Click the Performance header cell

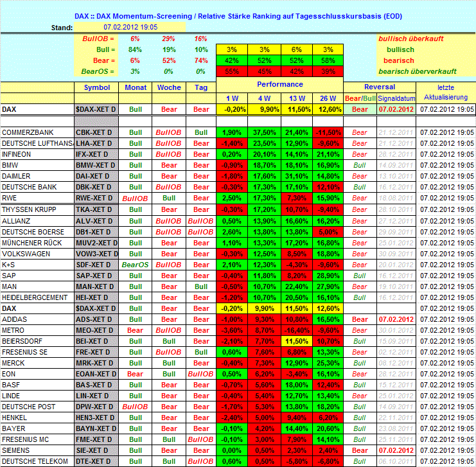pos(279,84)
